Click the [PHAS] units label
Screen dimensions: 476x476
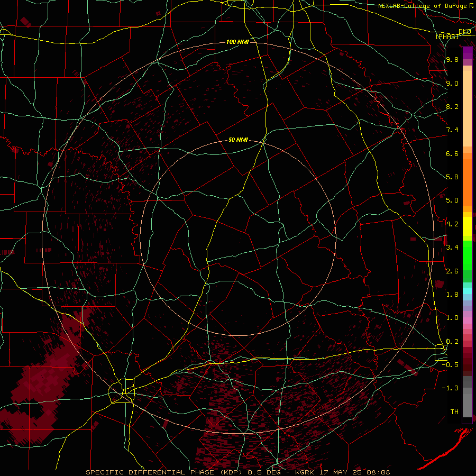click(x=447, y=36)
